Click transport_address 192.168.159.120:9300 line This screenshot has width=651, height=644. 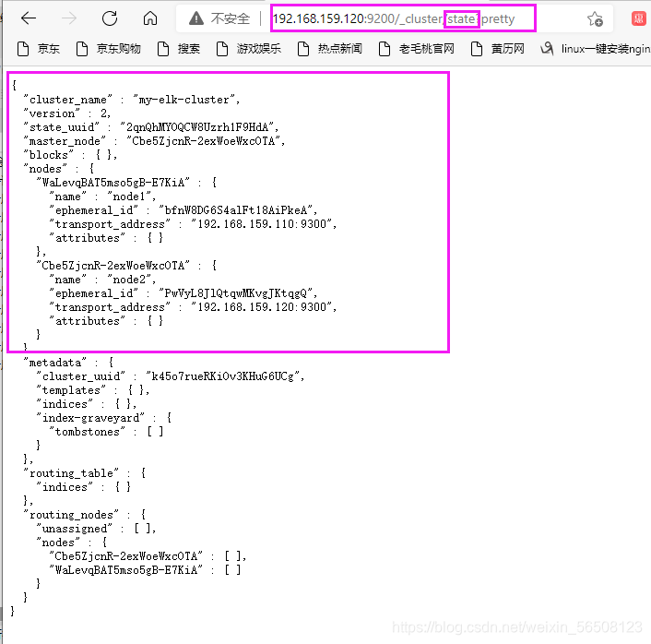click(193, 307)
